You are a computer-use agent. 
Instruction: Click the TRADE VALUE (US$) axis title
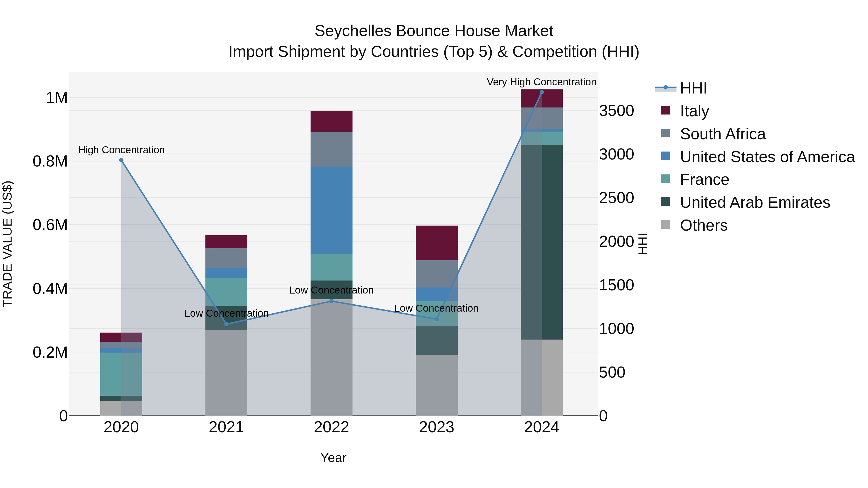[7, 244]
